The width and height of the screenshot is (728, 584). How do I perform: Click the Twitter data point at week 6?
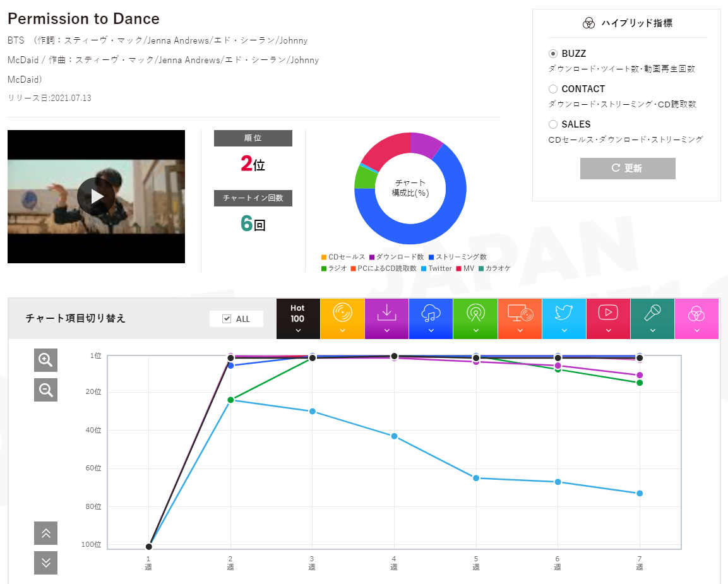coord(558,482)
